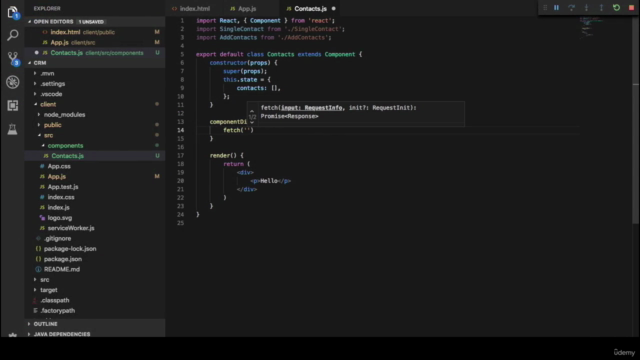
Task: Click the '1 UNSAVED' badge
Action: 91,22
